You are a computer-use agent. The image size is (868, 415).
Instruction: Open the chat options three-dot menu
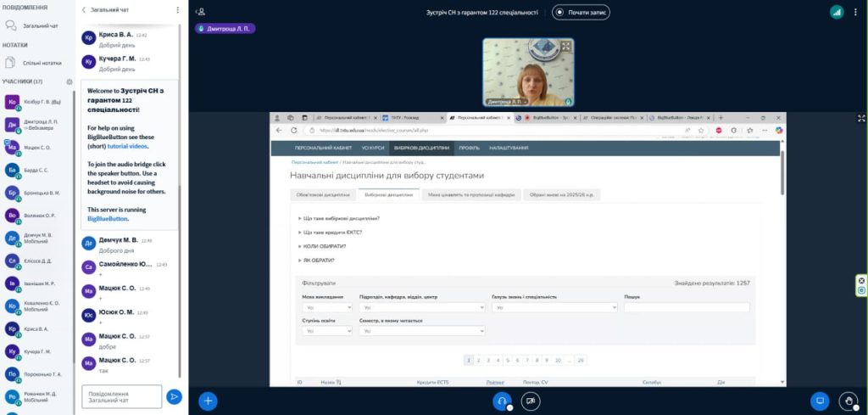click(177, 10)
